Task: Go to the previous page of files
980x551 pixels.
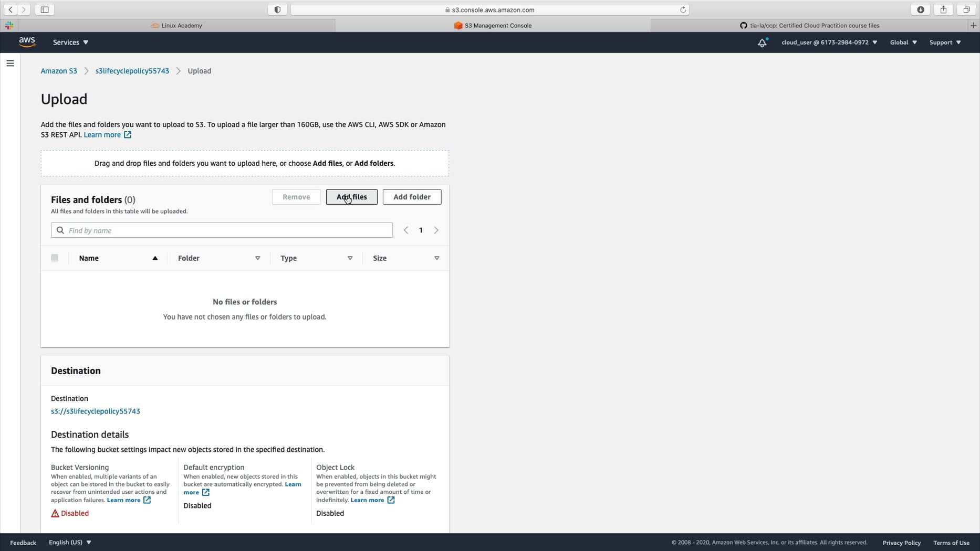Action: coord(406,230)
